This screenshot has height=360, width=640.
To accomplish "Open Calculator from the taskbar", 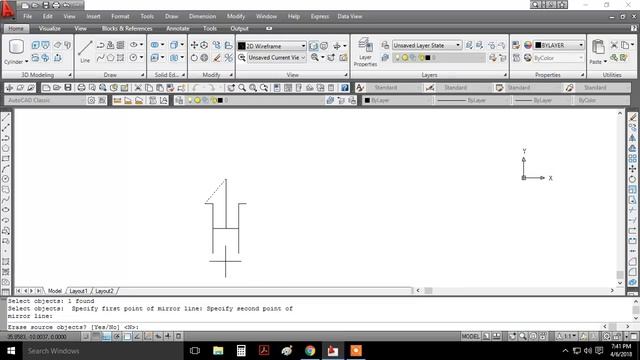I will [241, 351].
